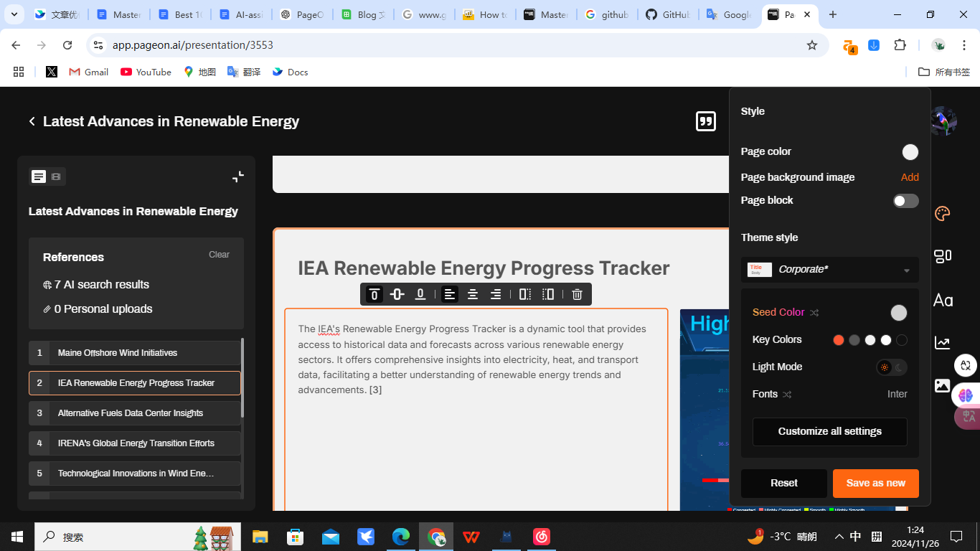Toggle the Page block switch
Viewport: 980px width, 551px height.
click(905, 201)
